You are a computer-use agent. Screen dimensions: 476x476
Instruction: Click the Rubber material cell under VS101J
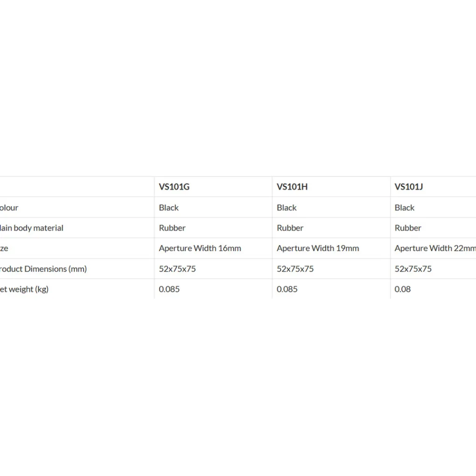[x=408, y=228]
